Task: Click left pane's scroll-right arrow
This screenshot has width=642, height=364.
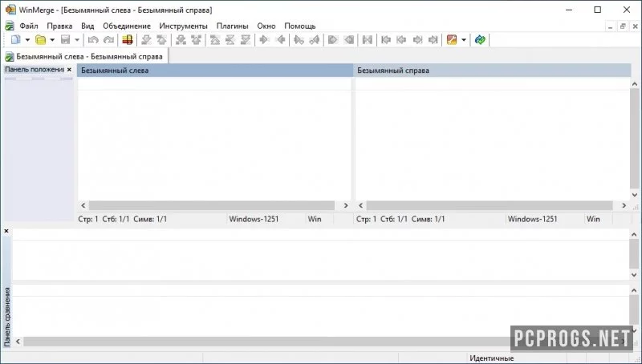Action: (x=346, y=205)
